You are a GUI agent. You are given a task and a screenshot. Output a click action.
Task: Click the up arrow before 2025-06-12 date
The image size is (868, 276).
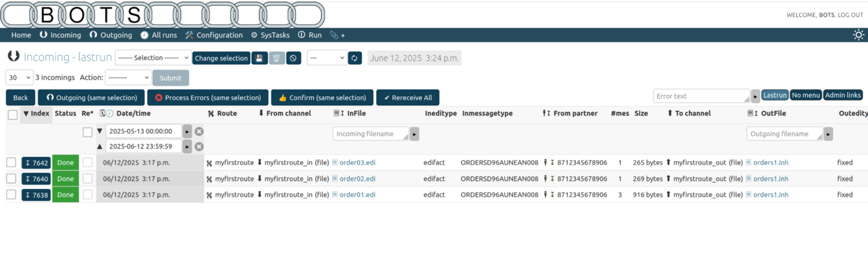99,146
